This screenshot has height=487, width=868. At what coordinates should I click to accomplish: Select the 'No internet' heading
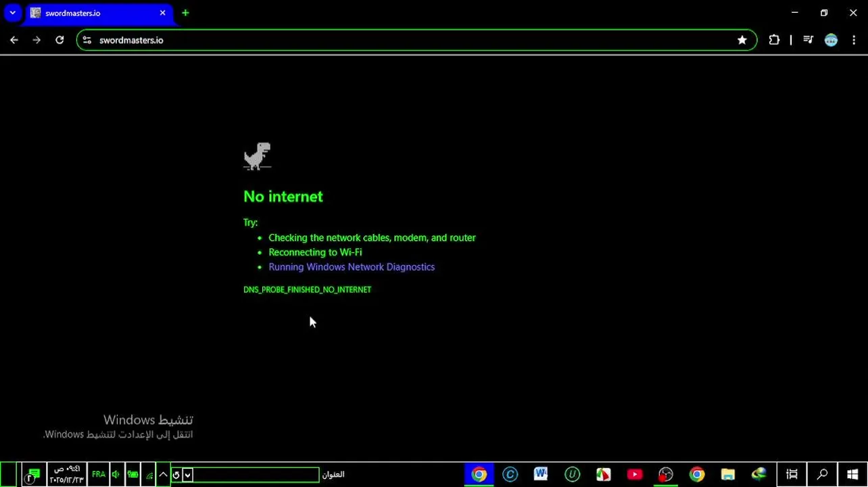point(283,197)
